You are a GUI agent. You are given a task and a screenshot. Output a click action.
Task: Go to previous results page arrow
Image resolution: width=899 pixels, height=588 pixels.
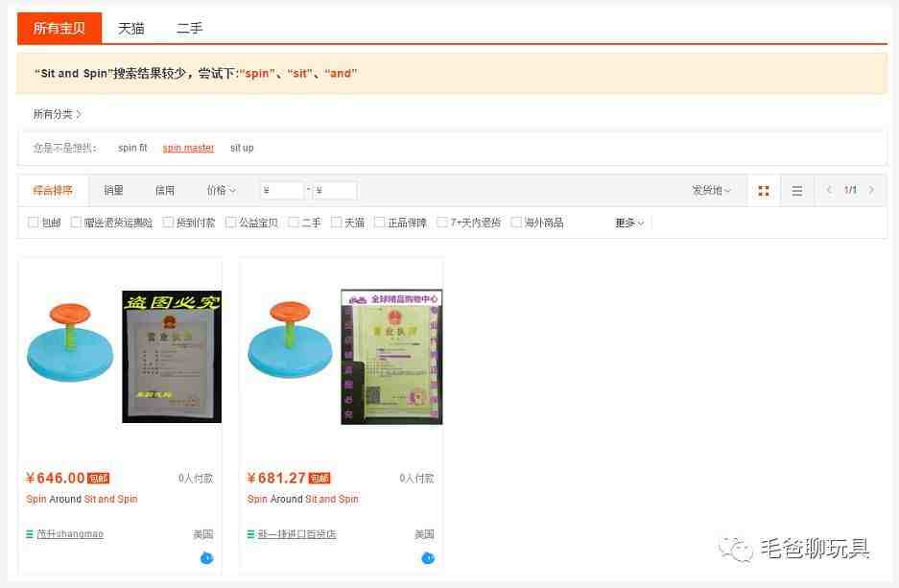pyautogui.click(x=829, y=190)
